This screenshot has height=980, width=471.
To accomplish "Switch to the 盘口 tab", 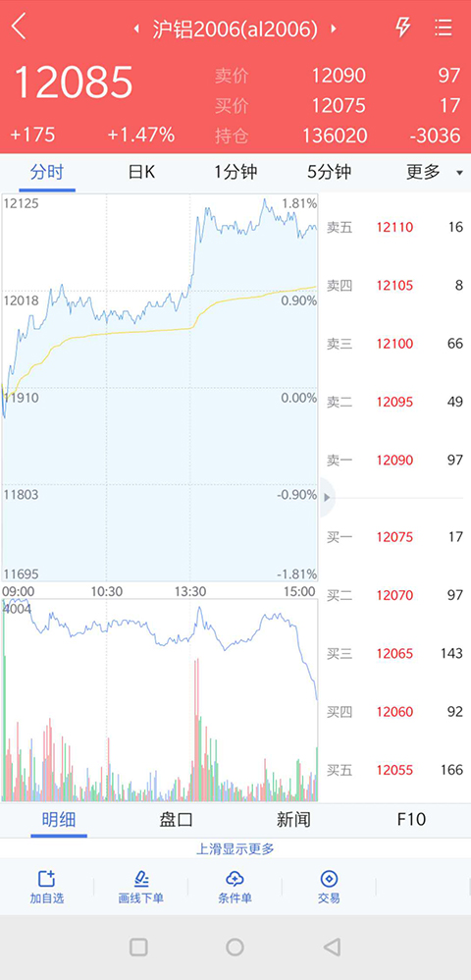I will (x=177, y=819).
